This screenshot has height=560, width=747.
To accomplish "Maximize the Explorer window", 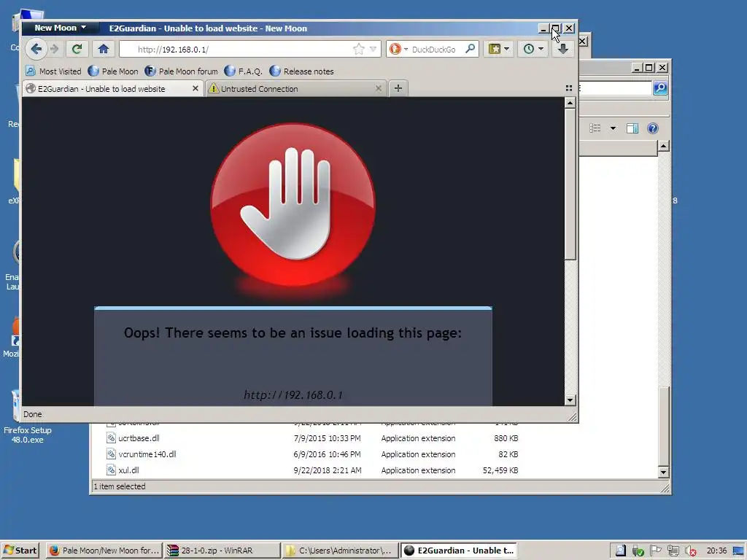I will tap(649, 68).
